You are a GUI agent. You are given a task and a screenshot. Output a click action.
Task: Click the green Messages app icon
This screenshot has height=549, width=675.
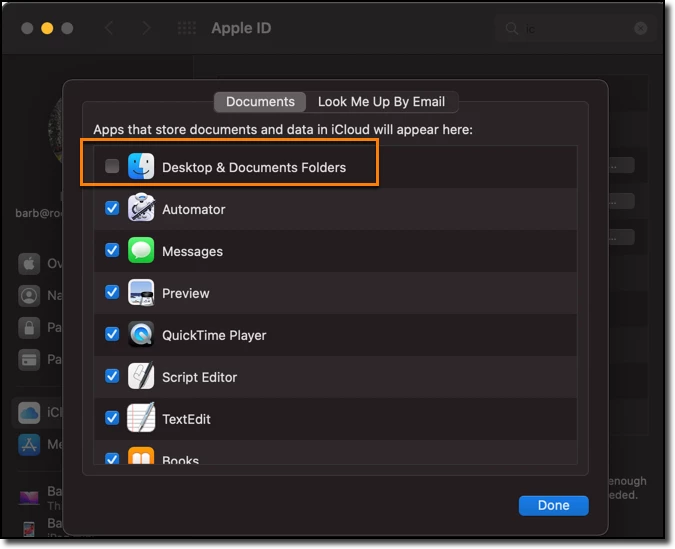pyautogui.click(x=141, y=250)
